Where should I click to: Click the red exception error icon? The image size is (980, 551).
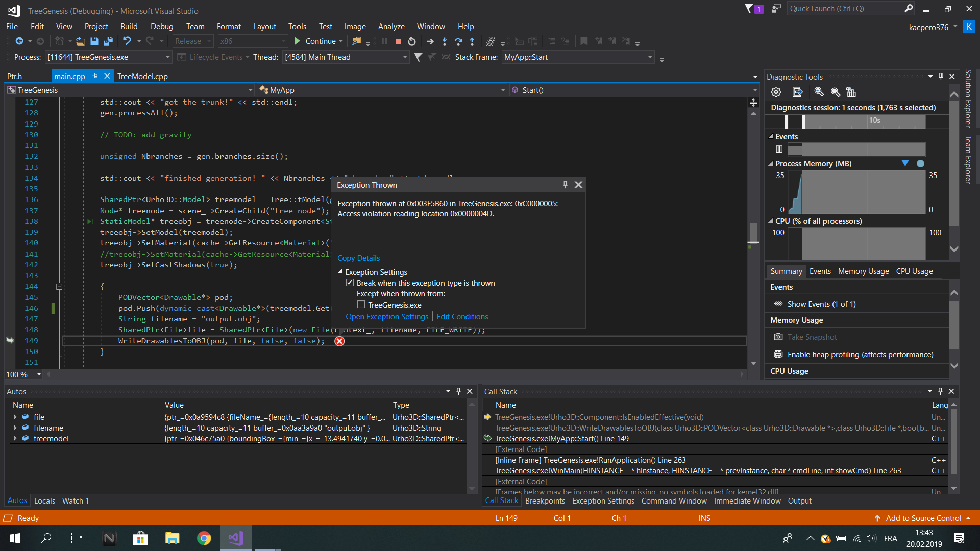(339, 341)
